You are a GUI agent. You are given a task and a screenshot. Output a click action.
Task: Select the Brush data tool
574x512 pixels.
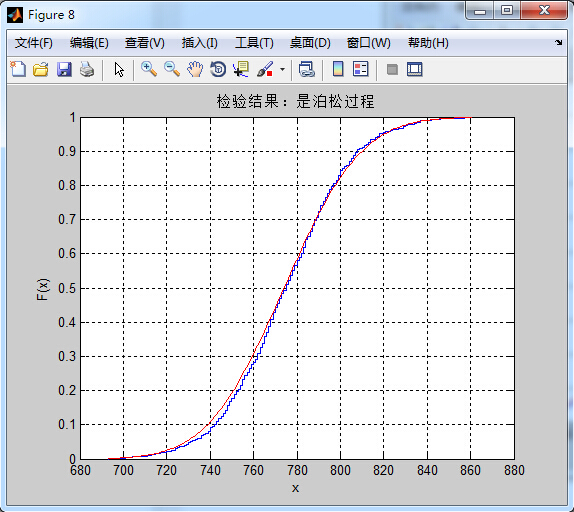point(265,69)
